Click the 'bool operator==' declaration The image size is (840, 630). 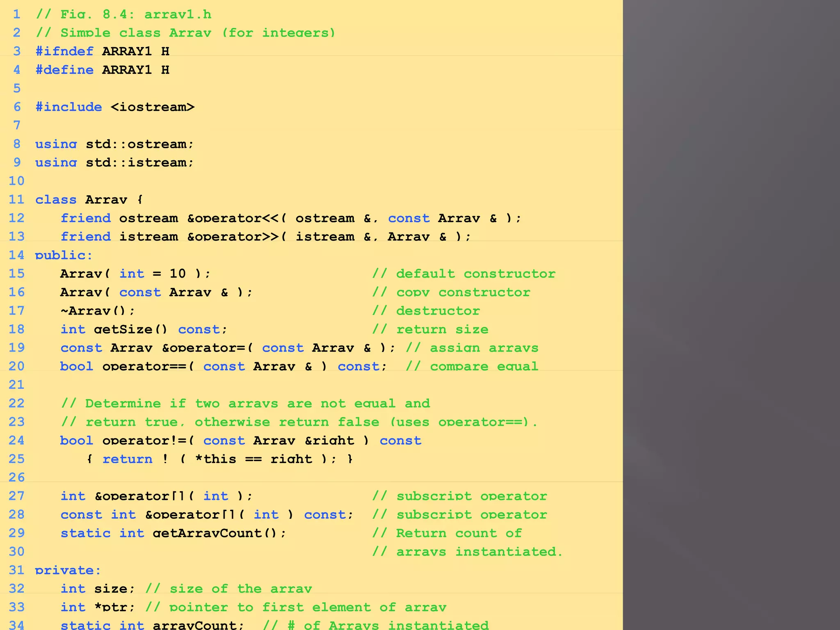click(x=224, y=366)
